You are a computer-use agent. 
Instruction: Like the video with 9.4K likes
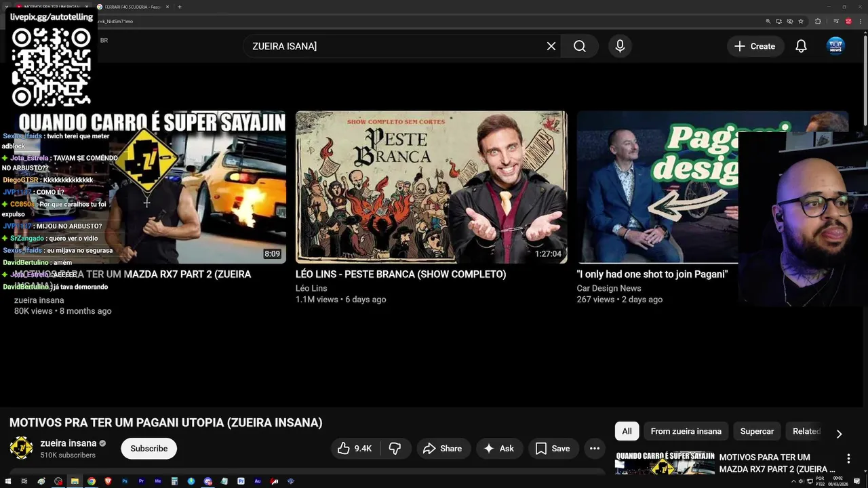(355, 449)
